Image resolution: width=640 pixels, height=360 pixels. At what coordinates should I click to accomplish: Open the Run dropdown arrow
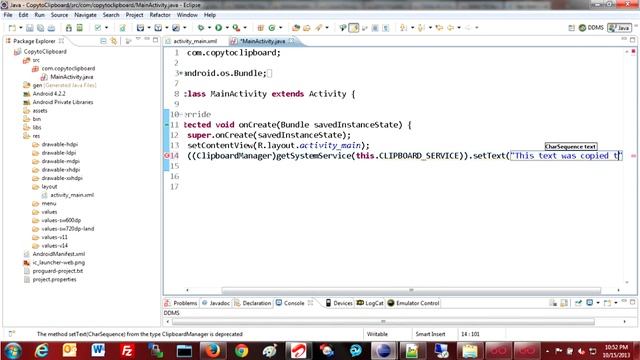coord(227,28)
